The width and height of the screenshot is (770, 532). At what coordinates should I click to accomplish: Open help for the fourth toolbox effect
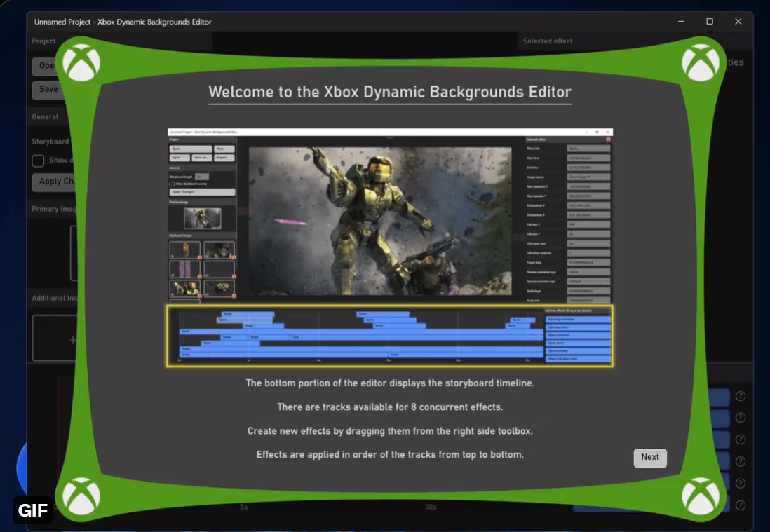740,461
